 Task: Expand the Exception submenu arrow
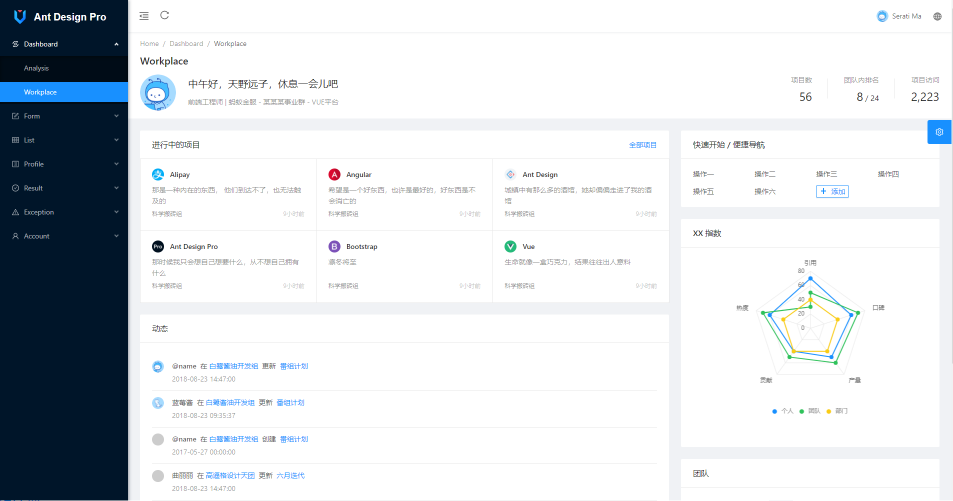click(x=116, y=212)
